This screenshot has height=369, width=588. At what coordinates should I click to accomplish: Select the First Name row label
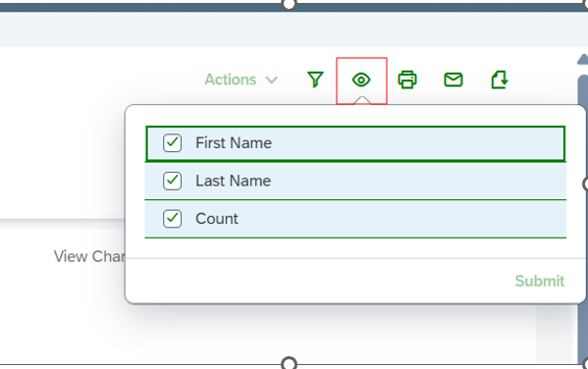[x=234, y=143]
